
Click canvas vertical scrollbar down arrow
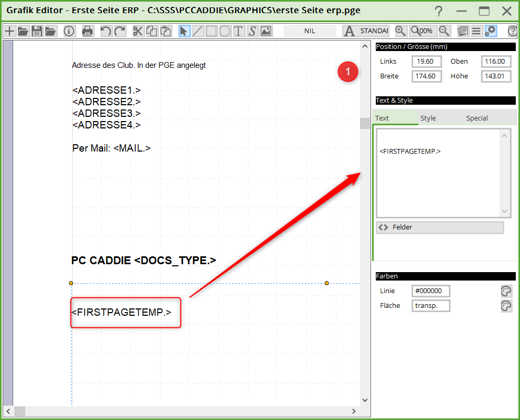coord(365,401)
